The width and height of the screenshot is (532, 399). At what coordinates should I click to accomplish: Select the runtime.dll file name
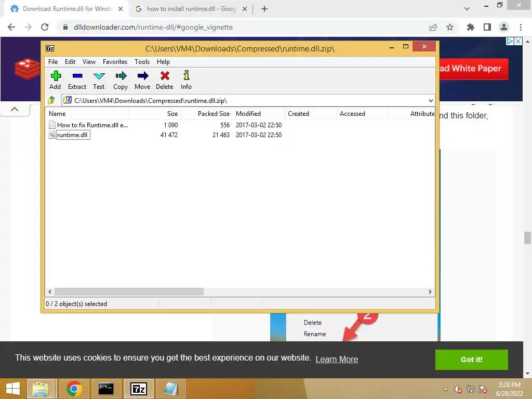[72, 135]
